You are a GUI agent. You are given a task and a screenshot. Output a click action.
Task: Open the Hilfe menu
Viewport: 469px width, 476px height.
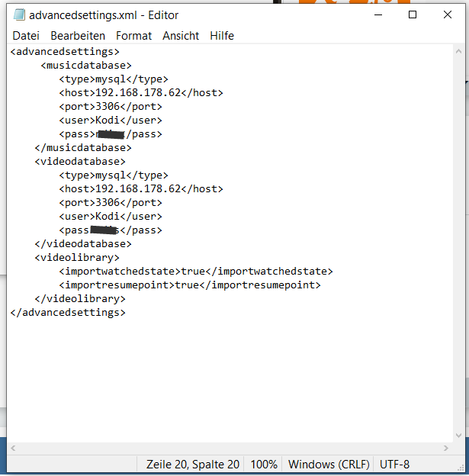(222, 36)
